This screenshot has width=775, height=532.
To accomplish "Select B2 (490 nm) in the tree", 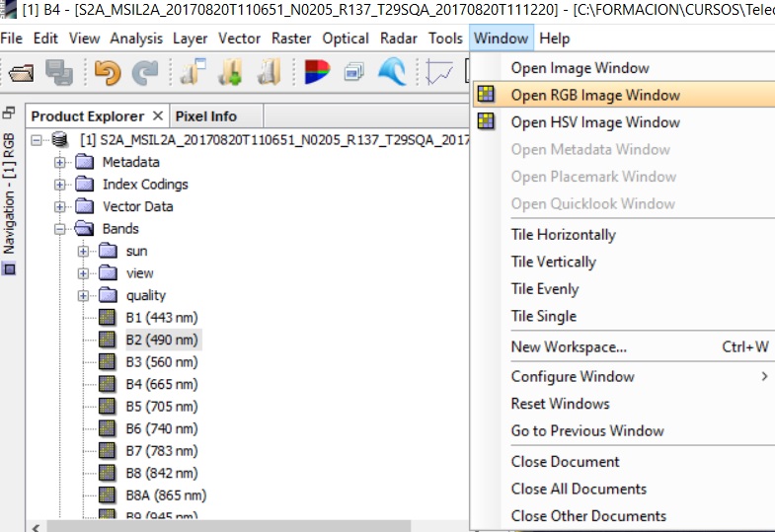I will pyautogui.click(x=162, y=340).
